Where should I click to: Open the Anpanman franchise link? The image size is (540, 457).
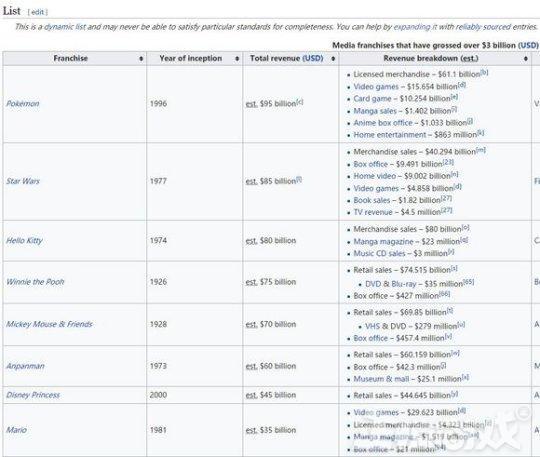click(25, 366)
